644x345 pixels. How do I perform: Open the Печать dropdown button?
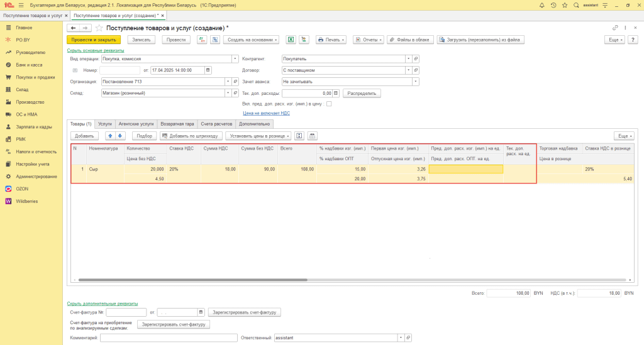coord(331,40)
